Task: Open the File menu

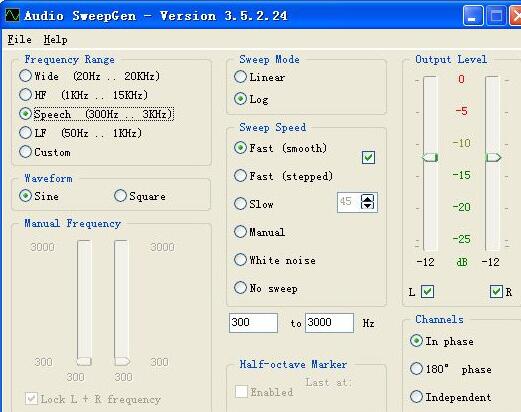Action: (20, 39)
